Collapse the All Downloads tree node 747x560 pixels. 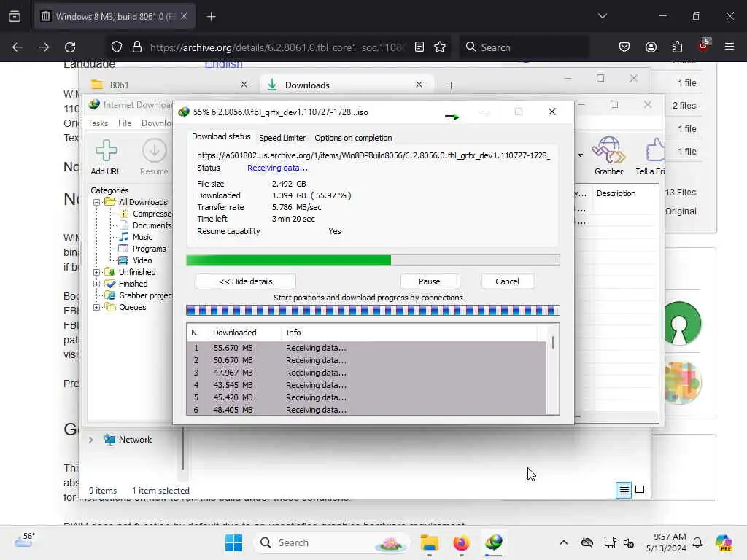[97, 202]
